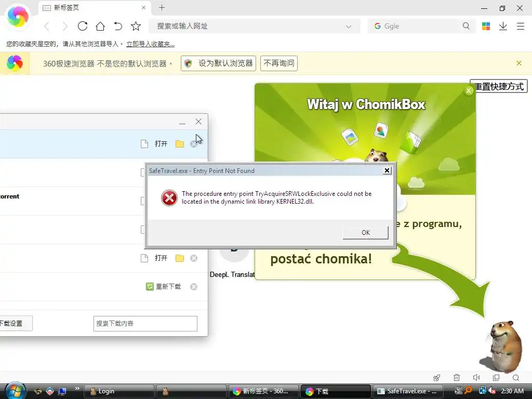The image size is (532, 399).
Task: Click 打开 on the lower download row
Action: (161, 258)
